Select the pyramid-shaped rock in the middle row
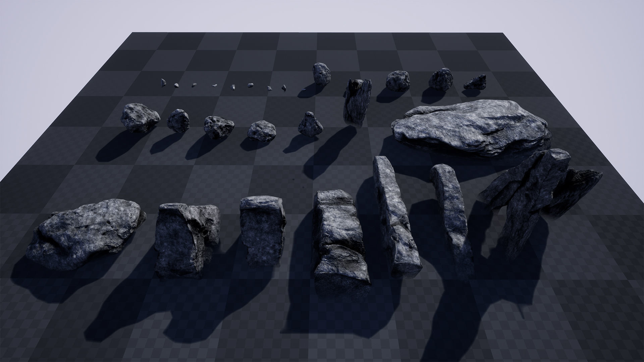Screen dimensions: 644x362 click(x=310, y=124)
